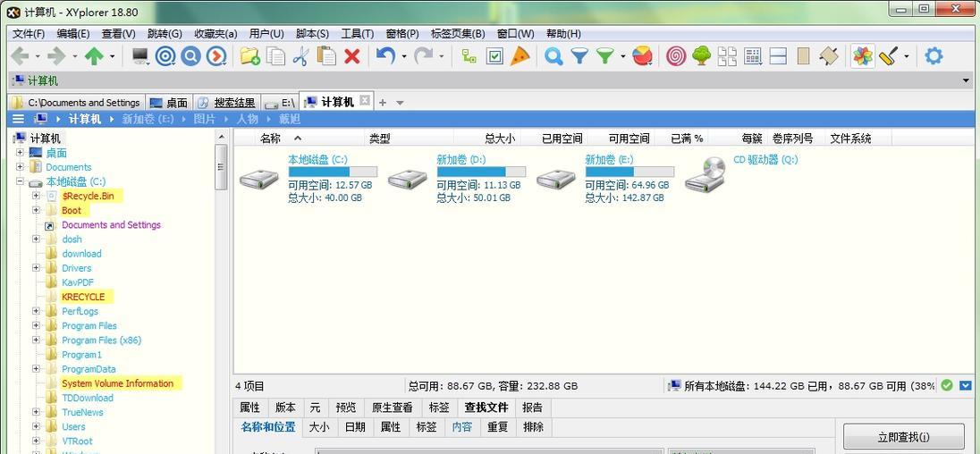This screenshot has width=980, height=454.
Task: Switch to the E:\ tab
Action: pos(280,103)
